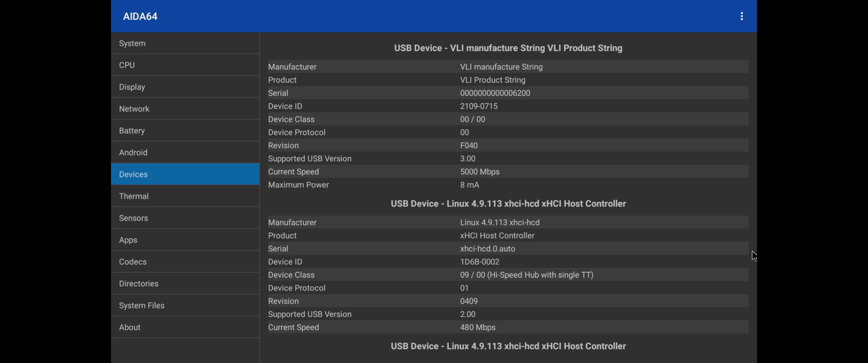Select Device ID 2109-0715 row
Image resolution: width=868 pixels, height=363 pixels.
pos(478,106)
